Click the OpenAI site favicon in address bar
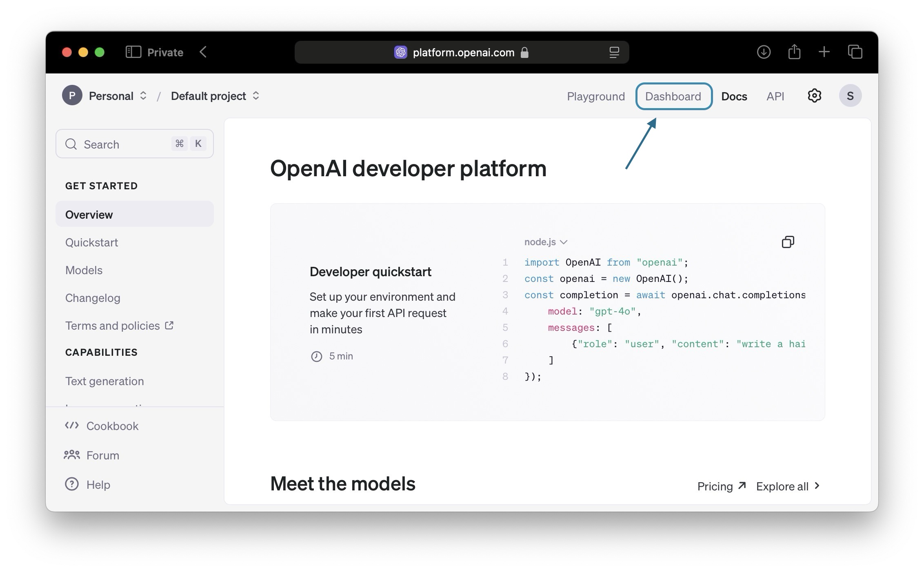The height and width of the screenshot is (572, 924). click(x=400, y=52)
